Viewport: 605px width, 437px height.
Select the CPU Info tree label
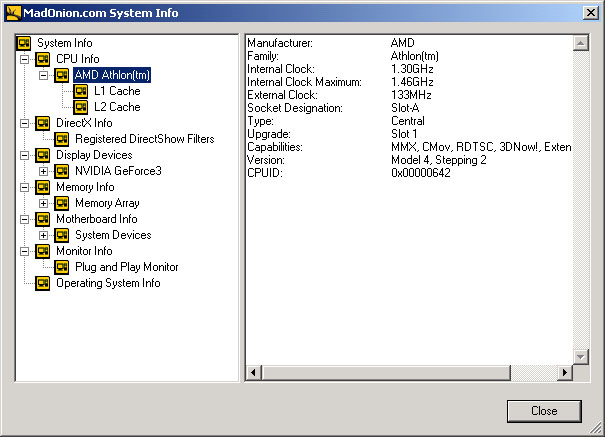[x=78, y=59]
